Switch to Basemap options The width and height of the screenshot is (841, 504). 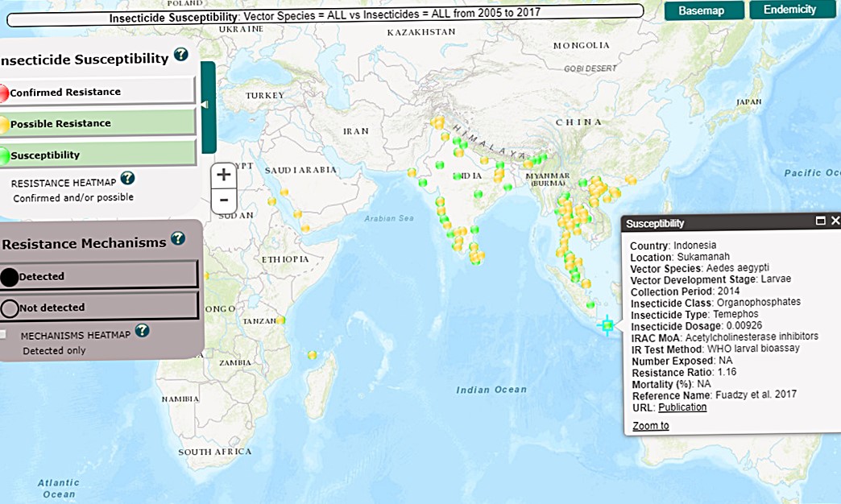coord(704,10)
